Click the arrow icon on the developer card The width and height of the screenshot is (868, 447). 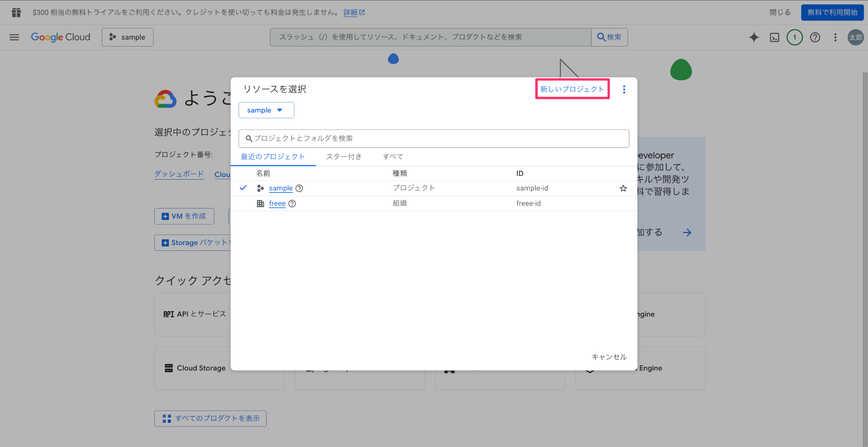tap(687, 232)
